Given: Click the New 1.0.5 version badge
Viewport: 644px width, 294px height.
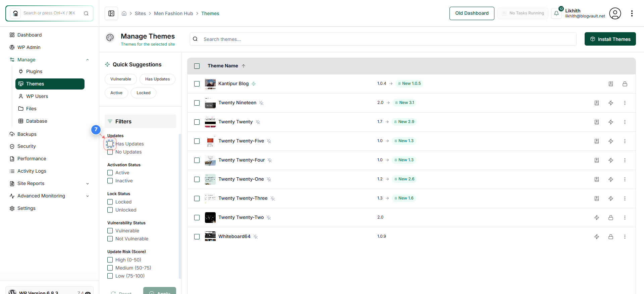Looking at the screenshot, I should 409,83.
